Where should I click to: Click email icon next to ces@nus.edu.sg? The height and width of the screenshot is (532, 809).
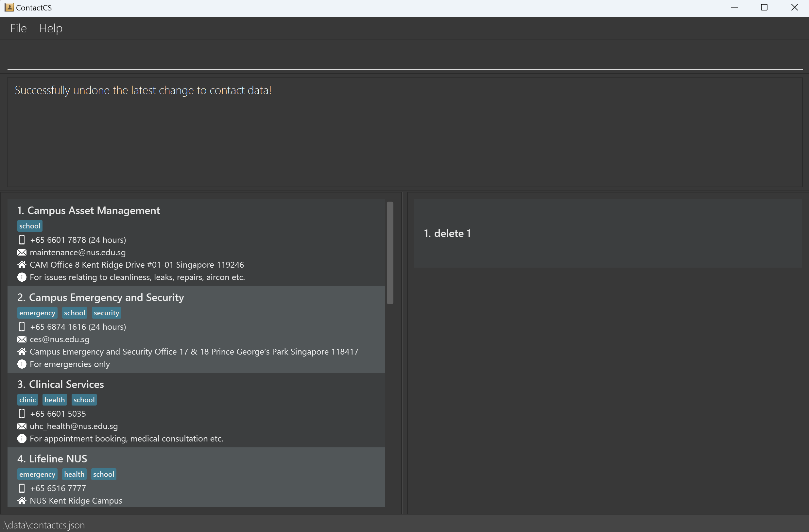[x=22, y=340]
